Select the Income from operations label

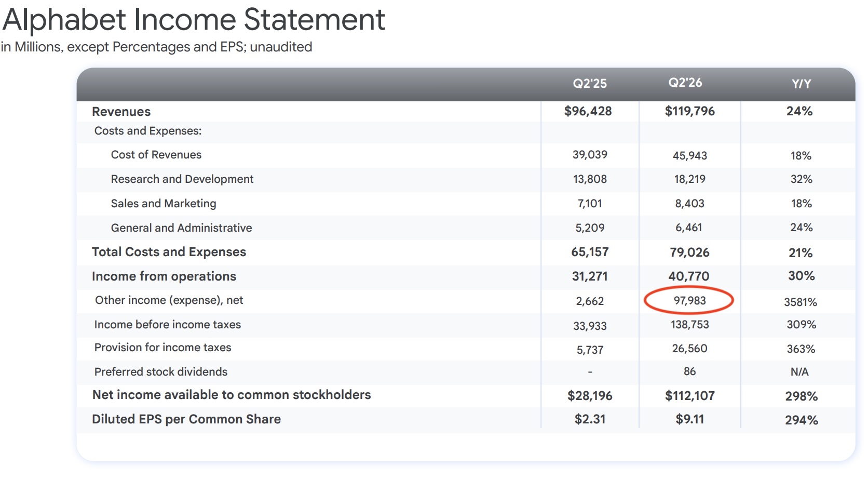pyautogui.click(x=164, y=276)
